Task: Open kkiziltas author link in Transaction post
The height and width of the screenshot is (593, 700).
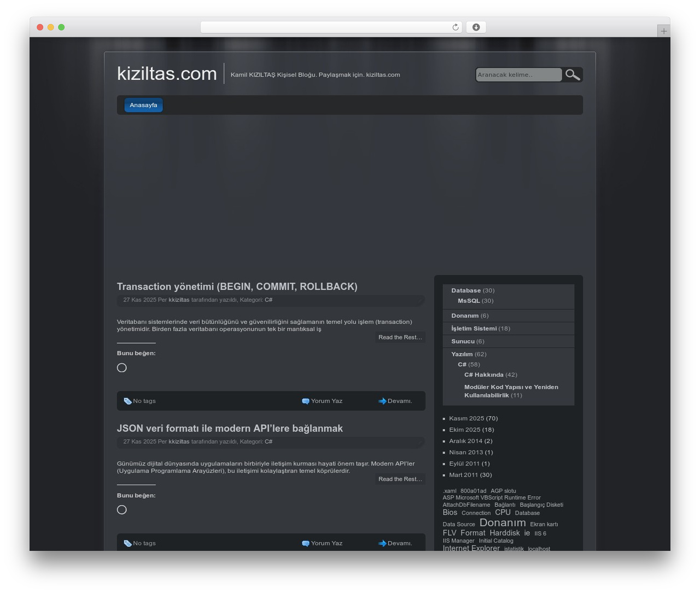Action: [x=179, y=300]
